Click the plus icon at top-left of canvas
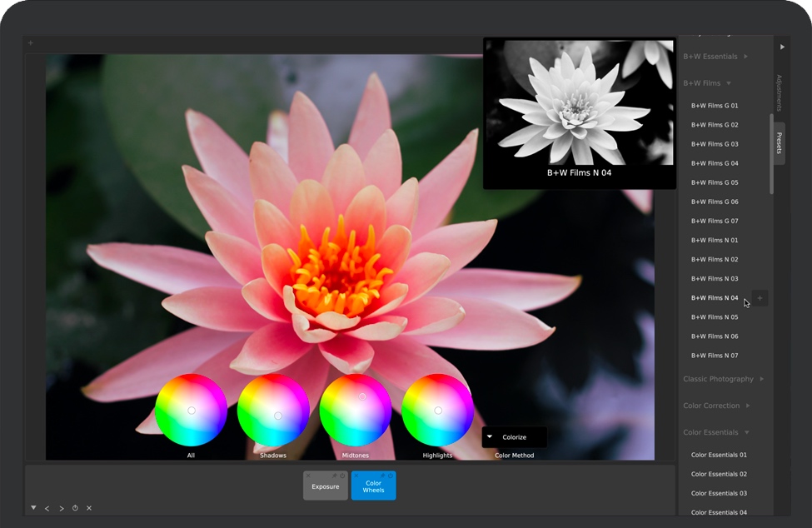Image resolution: width=812 pixels, height=528 pixels. coord(31,42)
